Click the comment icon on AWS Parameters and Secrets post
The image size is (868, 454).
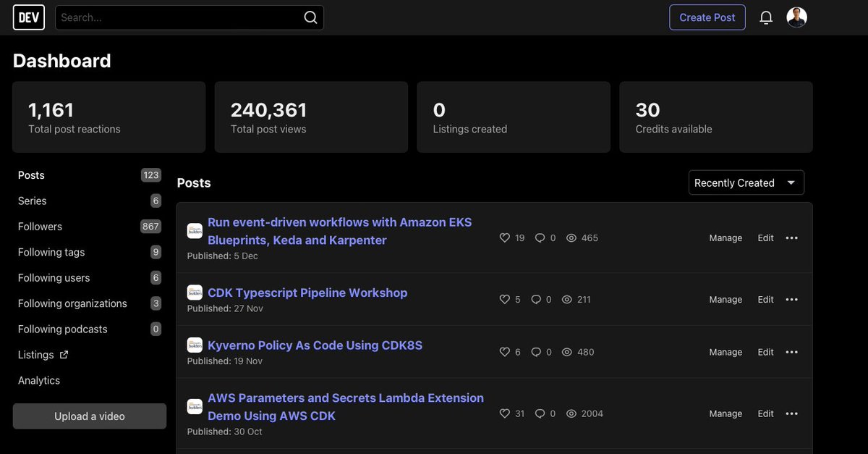coord(540,413)
